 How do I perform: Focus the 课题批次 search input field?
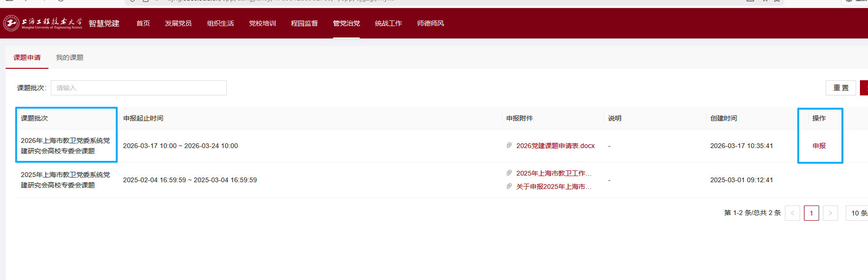pos(139,88)
